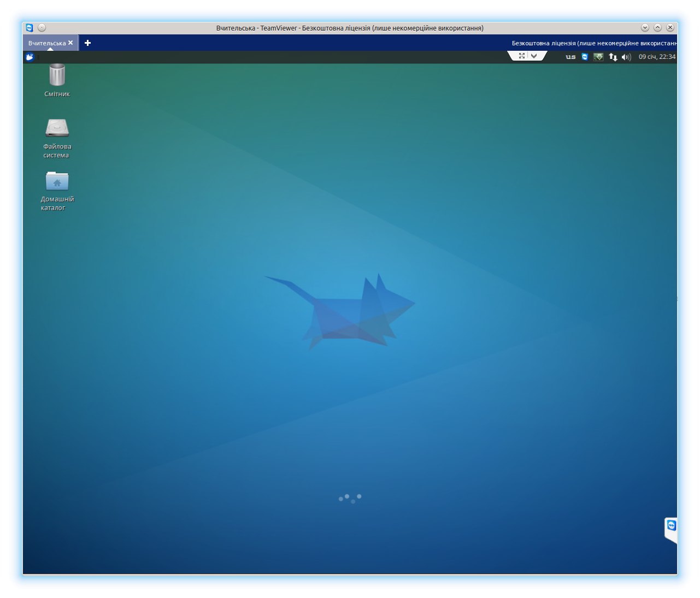Toggle full screen in TeamViewer toolbar
700x598 pixels.
[522, 56]
